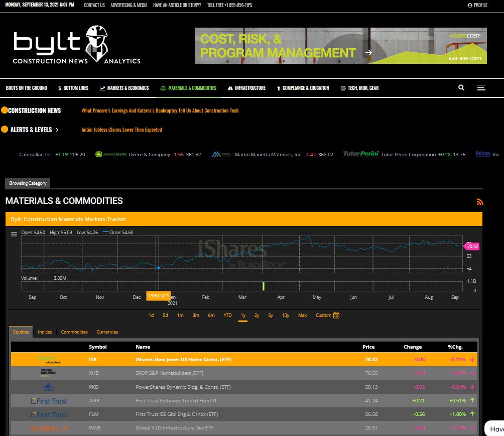Click the Contact Us link

pos(94,6)
